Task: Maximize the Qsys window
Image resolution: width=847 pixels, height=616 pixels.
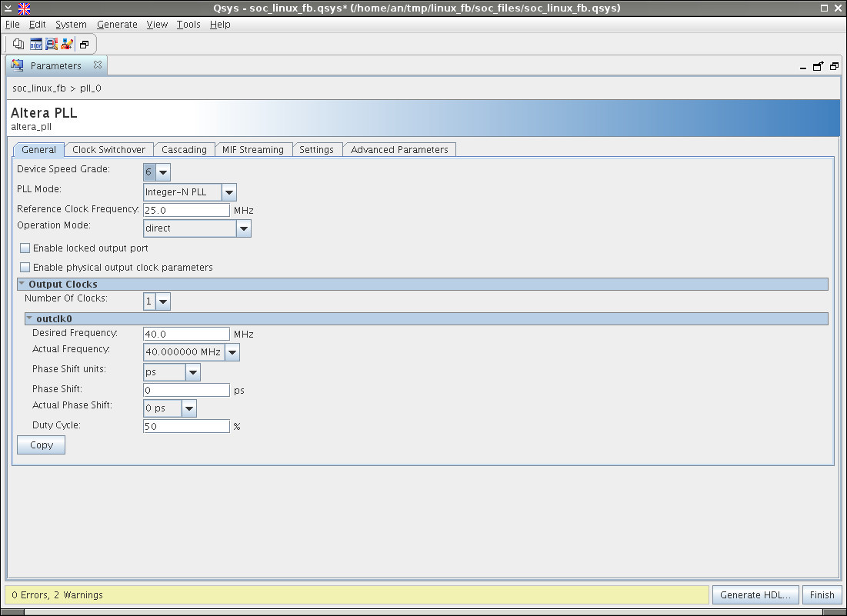Action: 825,8
